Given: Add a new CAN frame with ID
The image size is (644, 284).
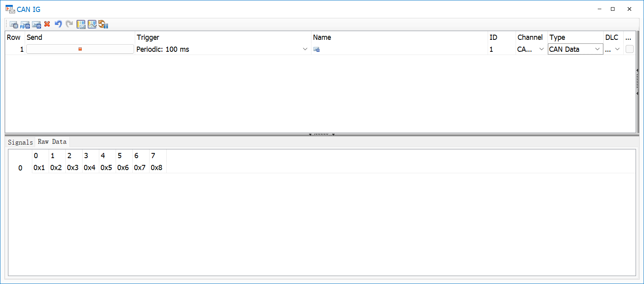Looking at the screenshot, I should coord(37,24).
